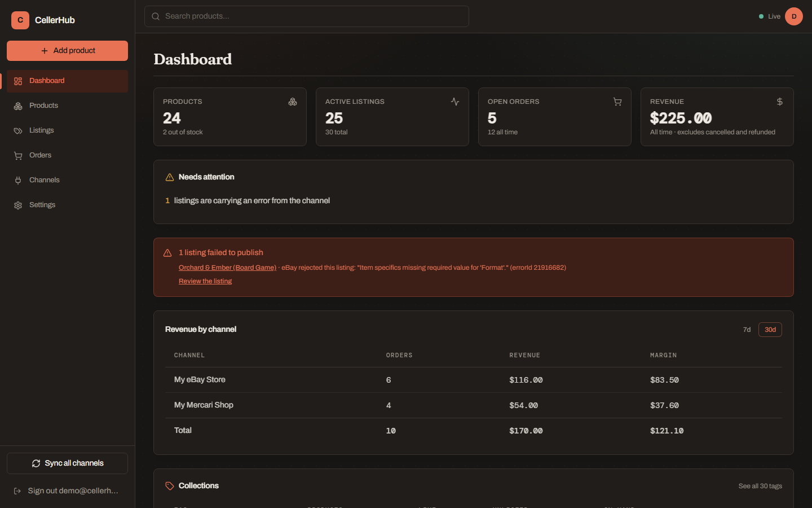This screenshot has width=812, height=508.
Task: Click the ORDERS column header
Action: point(399,356)
